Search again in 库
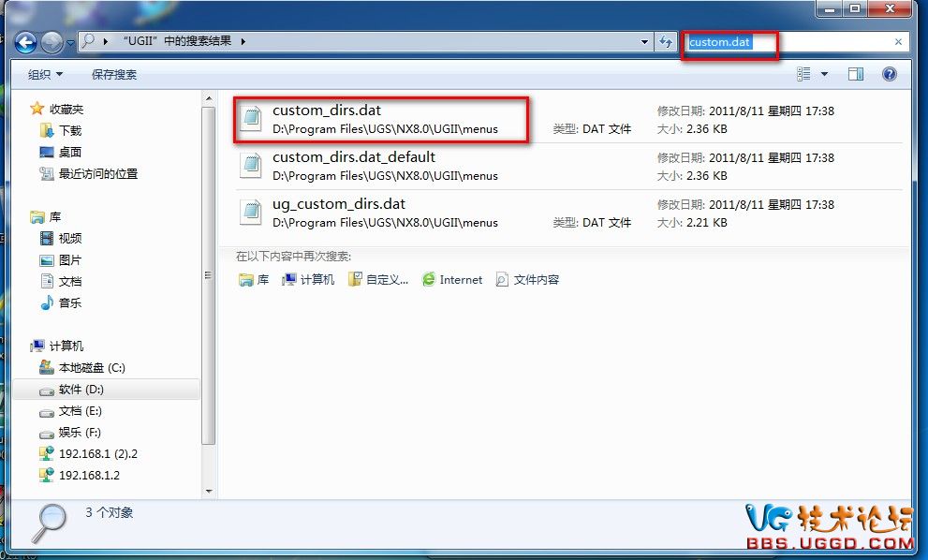The height and width of the screenshot is (560, 928). click(x=254, y=279)
